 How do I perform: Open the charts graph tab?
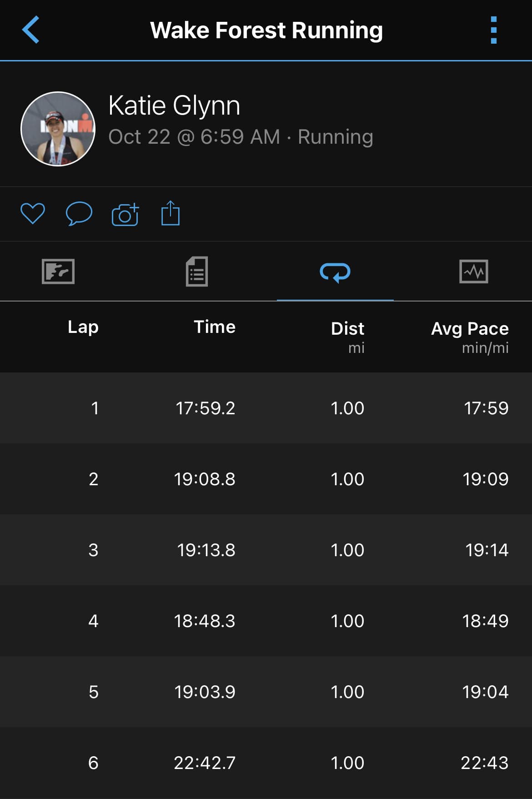(x=474, y=271)
